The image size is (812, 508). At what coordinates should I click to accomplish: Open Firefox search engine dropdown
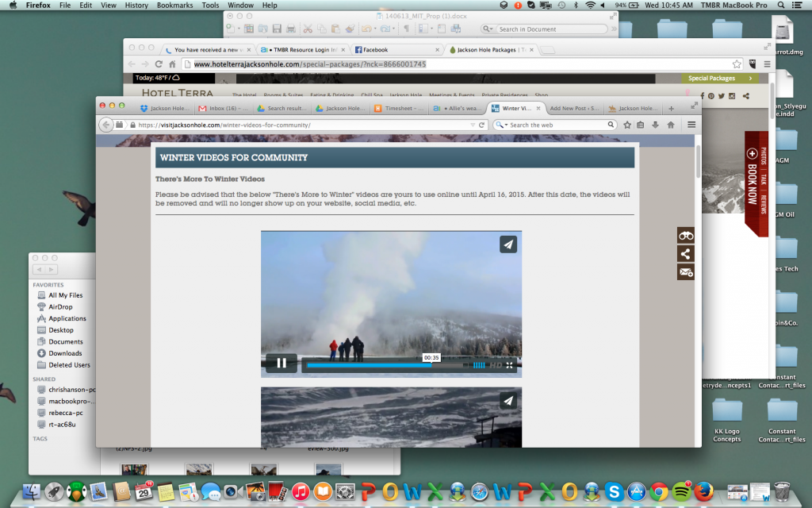point(500,125)
